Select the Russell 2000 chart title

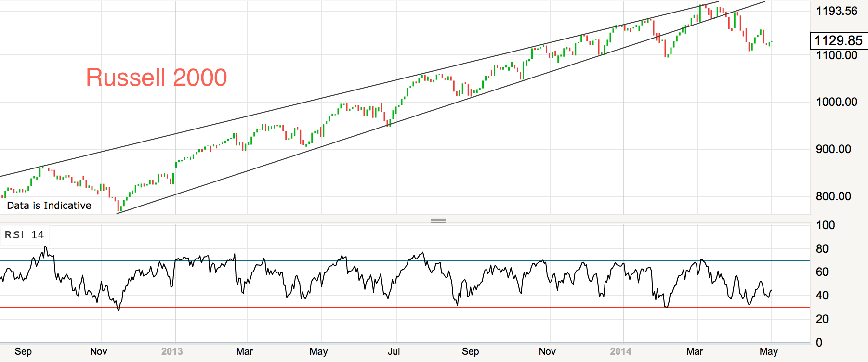click(x=157, y=78)
